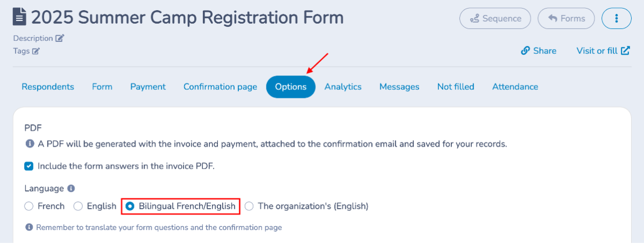Select Bilingual French/English radio option

tap(130, 206)
